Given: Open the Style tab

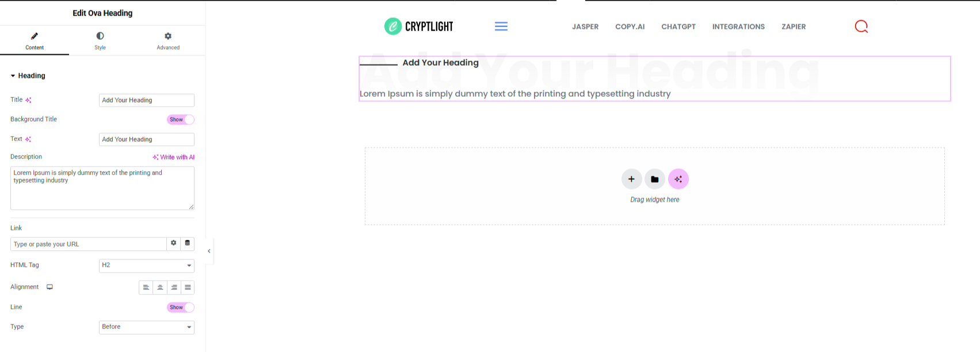Looking at the screenshot, I should pyautogui.click(x=100, y=41).
